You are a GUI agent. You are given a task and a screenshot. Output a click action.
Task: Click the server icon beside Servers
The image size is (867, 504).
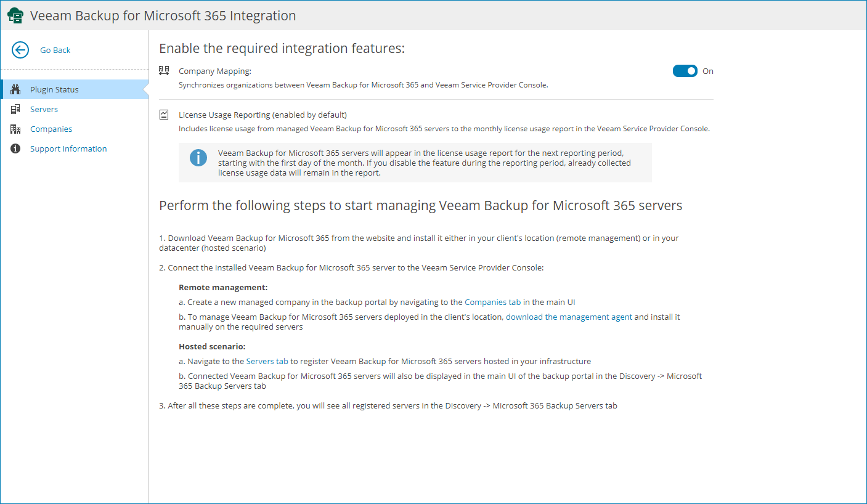click(x=16, y=109)
